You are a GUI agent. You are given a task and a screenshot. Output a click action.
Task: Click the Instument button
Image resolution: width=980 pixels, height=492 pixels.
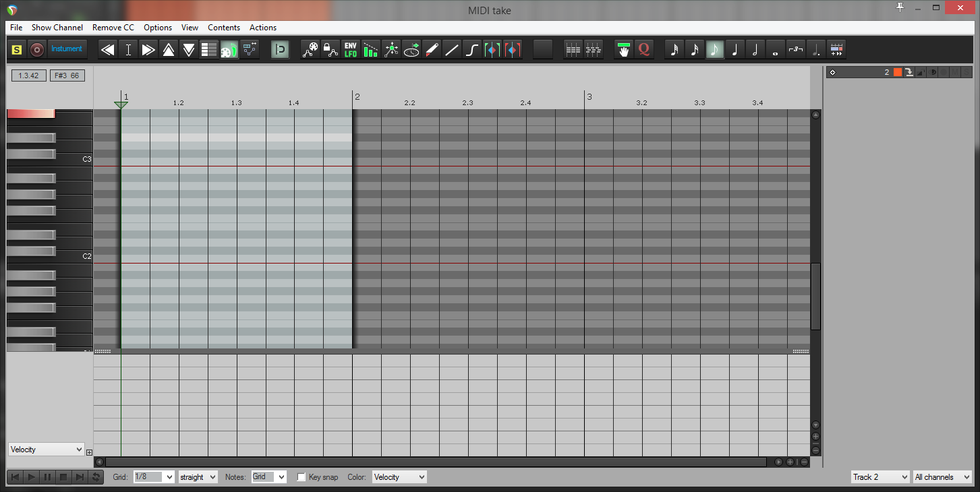tap(67, 49)
